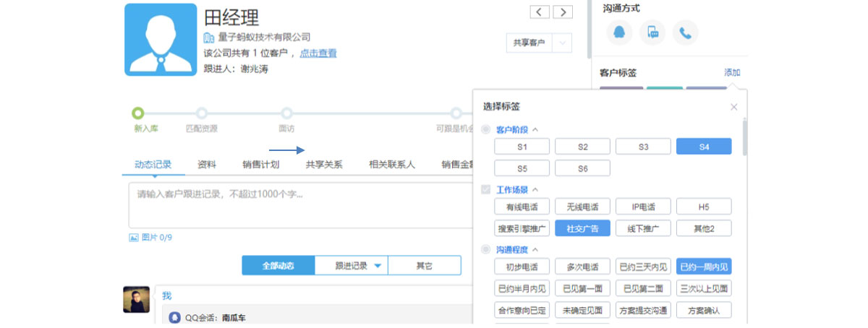This screenshot has width=868, height=328.
Task: Select the 初步电话 tag
Action: (x=522, y=267)
